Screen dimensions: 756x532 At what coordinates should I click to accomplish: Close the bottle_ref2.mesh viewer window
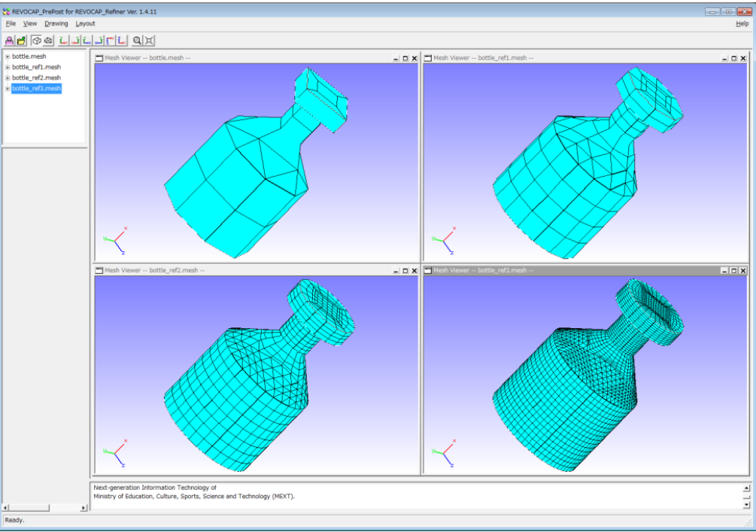pos(414,270)
